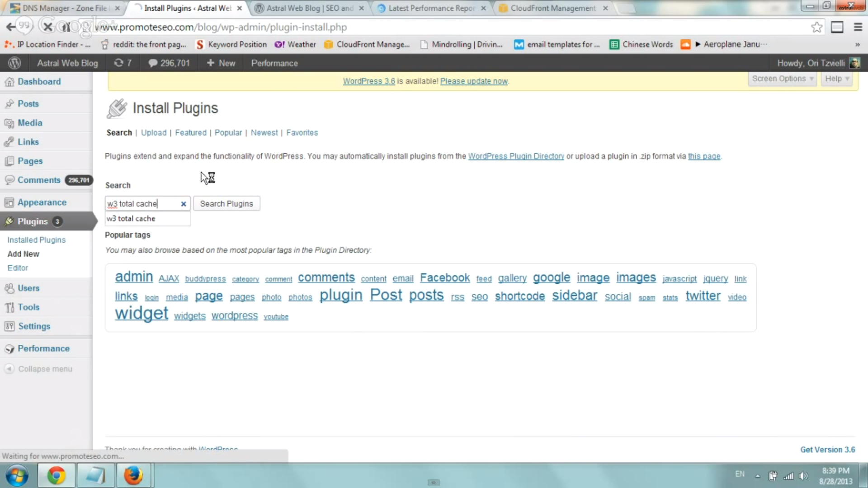Open the updates icon showing 7
The width and height of the screenshot is (868, 488).
123,63
